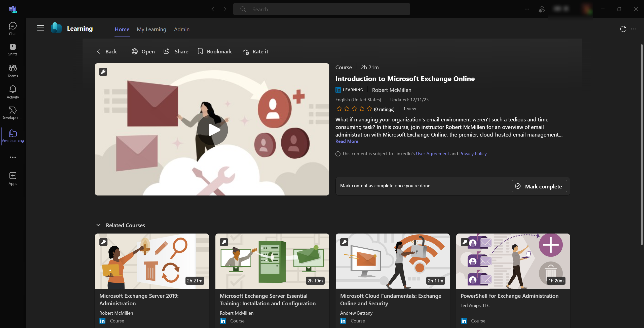Rate the course five stars
The image size is (644, 328).
pyautogui.click(x=369, y=109)
